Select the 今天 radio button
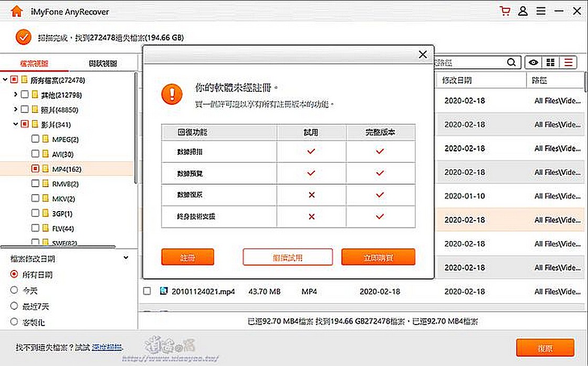The width and height of the screenshot is (588, 366). pos(14,290)
